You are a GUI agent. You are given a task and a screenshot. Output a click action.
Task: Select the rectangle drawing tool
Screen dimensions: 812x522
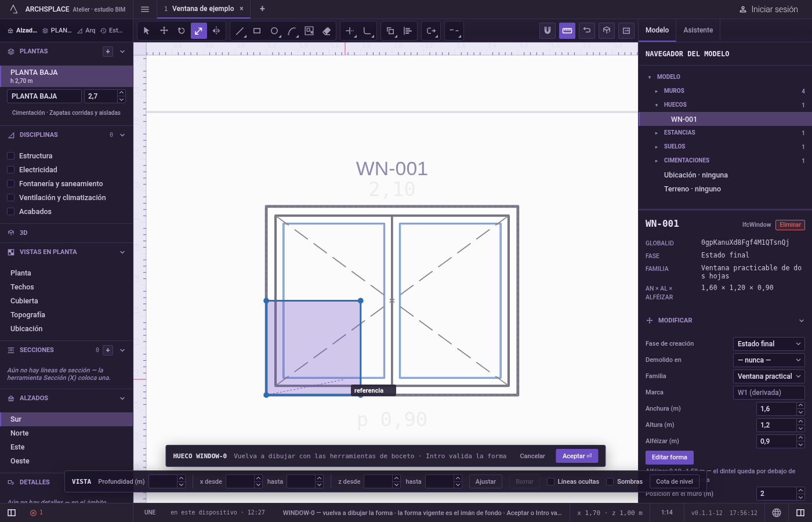click(257, 31)
